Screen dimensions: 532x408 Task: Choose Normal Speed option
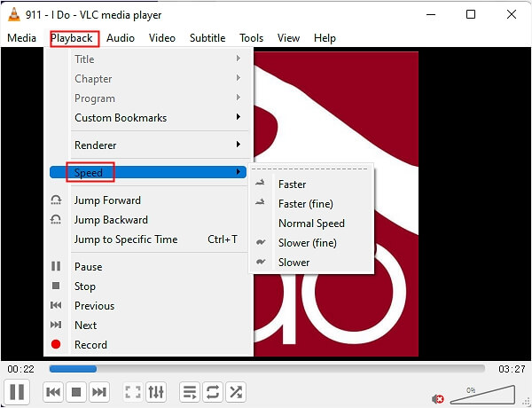311,224
